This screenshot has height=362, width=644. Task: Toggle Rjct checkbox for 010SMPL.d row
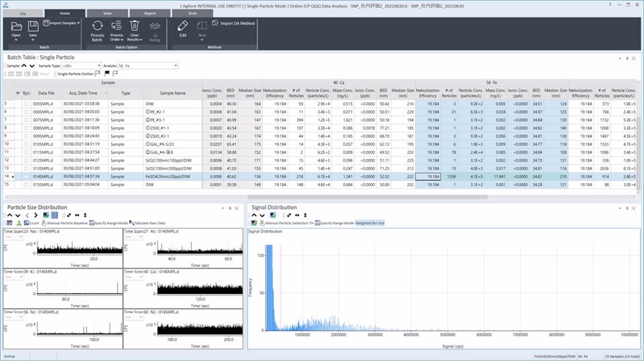coord(26,144)
